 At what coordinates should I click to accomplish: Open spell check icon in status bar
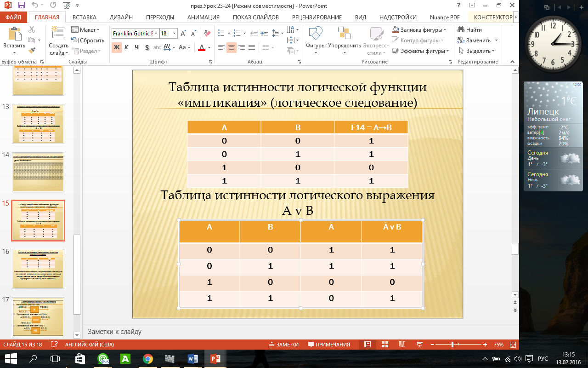54,345
